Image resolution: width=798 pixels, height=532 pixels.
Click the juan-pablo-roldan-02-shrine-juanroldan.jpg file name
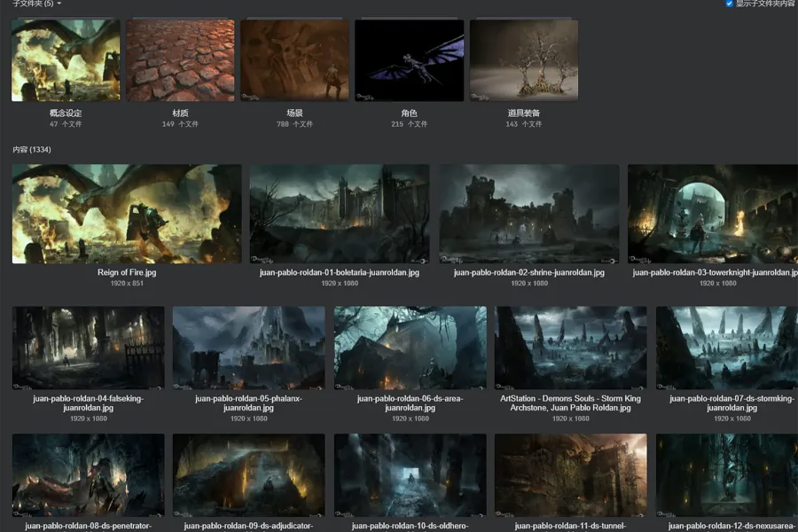(x=529, y=272)
